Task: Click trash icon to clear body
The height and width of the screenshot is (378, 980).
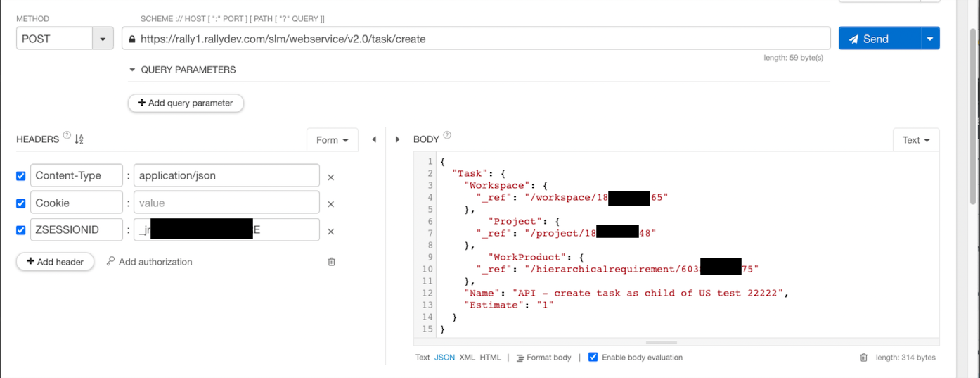Action: pyautogui.click(x=863, y=358)
